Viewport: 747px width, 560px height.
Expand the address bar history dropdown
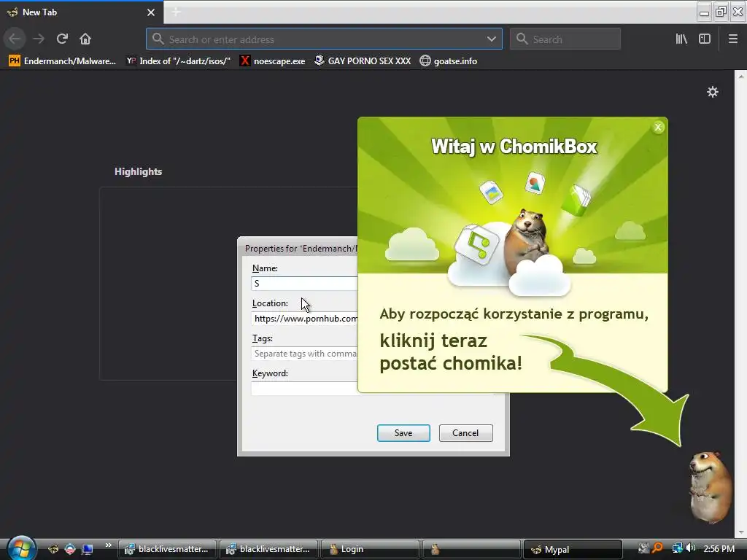tap(492, 39)
